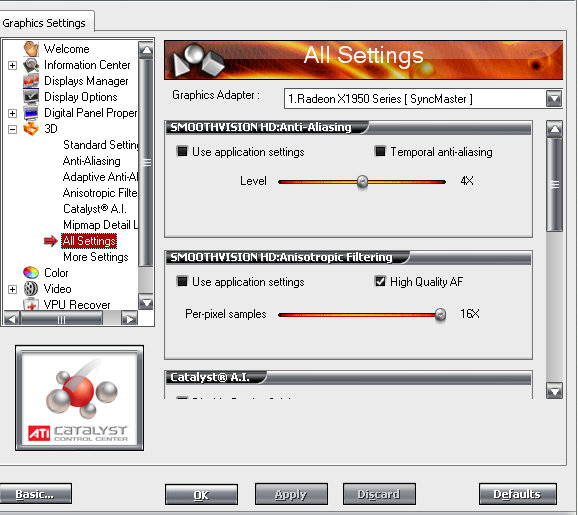
Task: Click the tree horizontal scrollbar thumb
Action: point(61,319)
